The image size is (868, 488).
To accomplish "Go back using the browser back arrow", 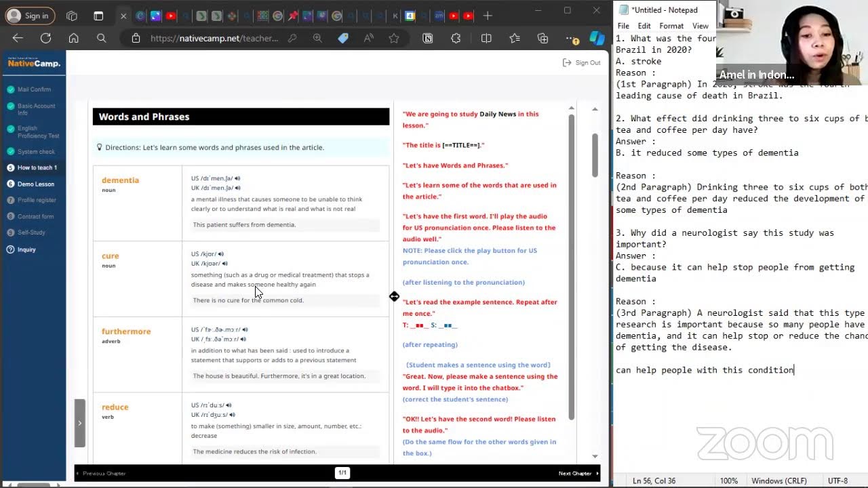I will (x=18, y=38).
